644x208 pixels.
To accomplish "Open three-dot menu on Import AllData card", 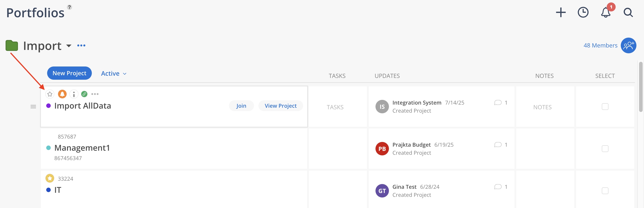I will [x=95, y=94].
